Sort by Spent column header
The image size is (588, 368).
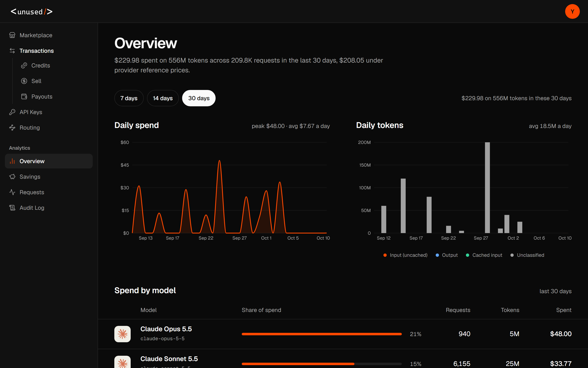pos(564,310)
